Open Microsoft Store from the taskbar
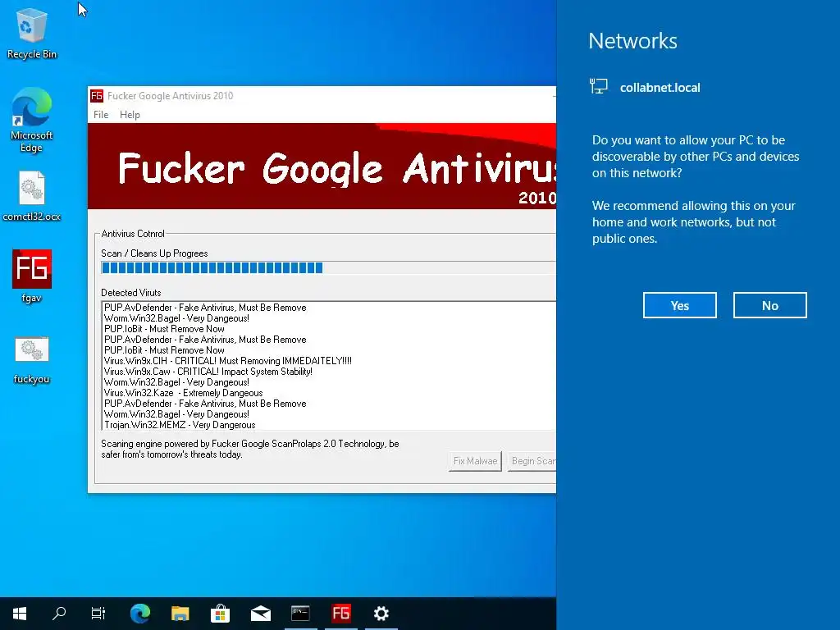Screen dimensions: 840x630 (x=220, y=614)
